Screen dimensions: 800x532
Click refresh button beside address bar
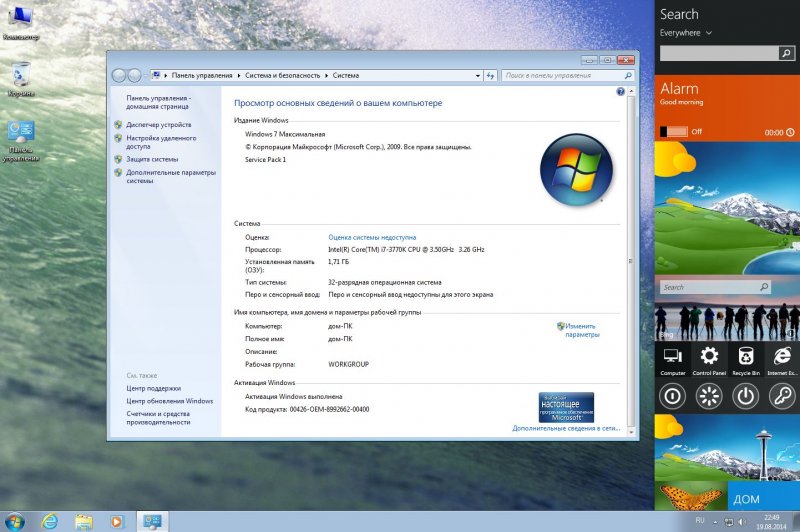coord(490,75)
